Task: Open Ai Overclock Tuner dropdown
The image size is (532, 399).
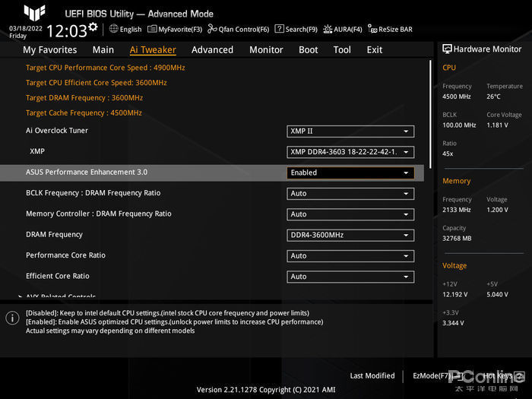Action: pyautogui.click(x=350, y=131)
